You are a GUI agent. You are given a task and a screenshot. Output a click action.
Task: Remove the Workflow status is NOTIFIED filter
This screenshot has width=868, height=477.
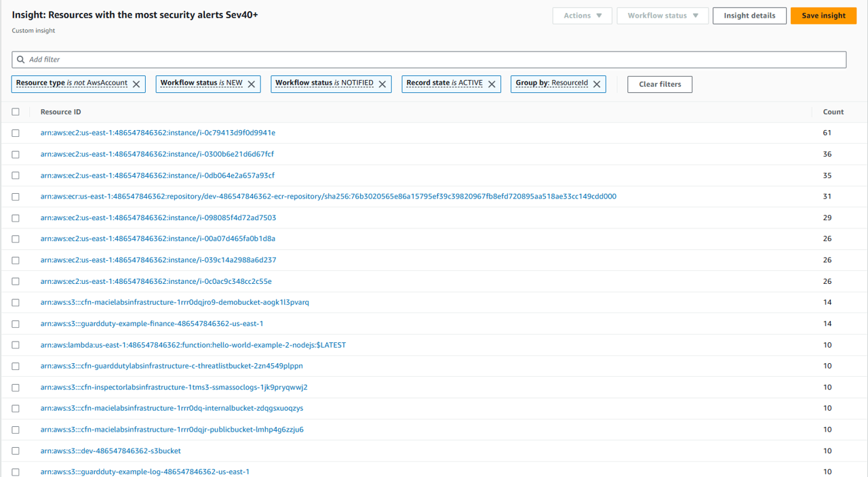tap(382, 84)
